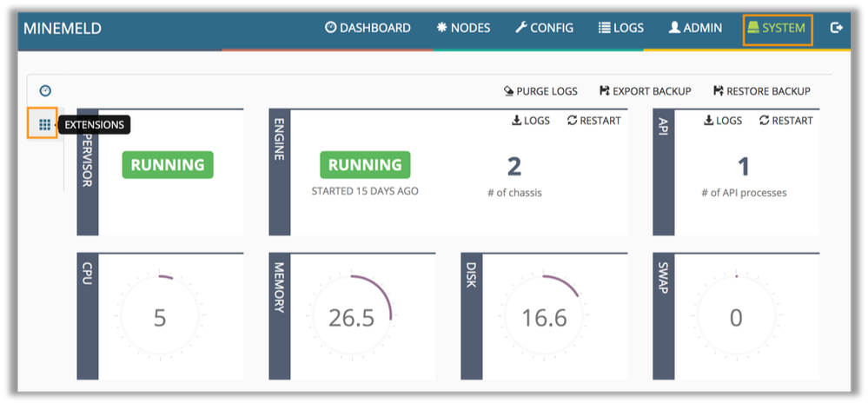The height and width of the screenshot is (403, 868).
Task: Go to the Nodes tab
Action: pos(463,28)
